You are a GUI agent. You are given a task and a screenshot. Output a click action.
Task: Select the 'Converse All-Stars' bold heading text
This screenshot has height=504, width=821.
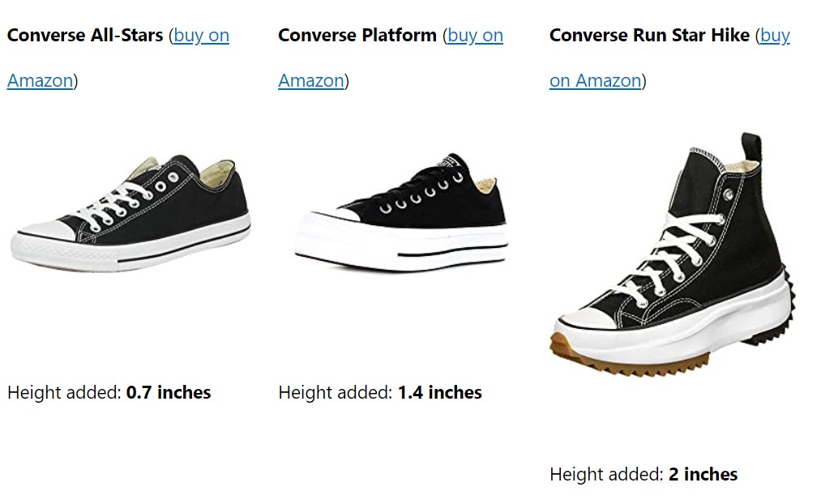click(x=85, y=36)
